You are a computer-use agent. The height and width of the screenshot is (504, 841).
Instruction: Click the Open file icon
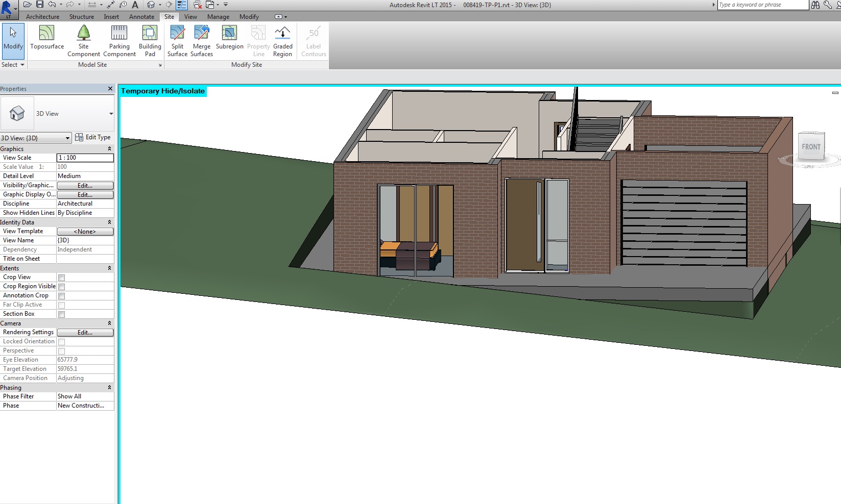pos(28,5)
